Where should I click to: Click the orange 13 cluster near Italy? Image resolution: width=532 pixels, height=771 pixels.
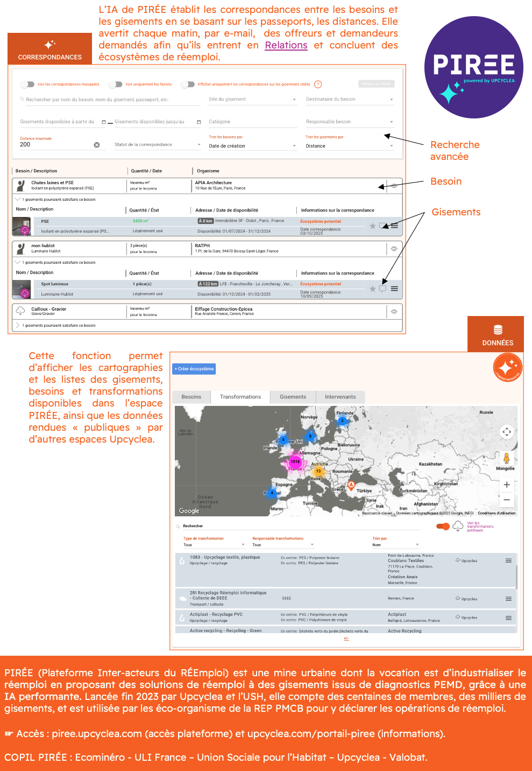pos(318,471)
